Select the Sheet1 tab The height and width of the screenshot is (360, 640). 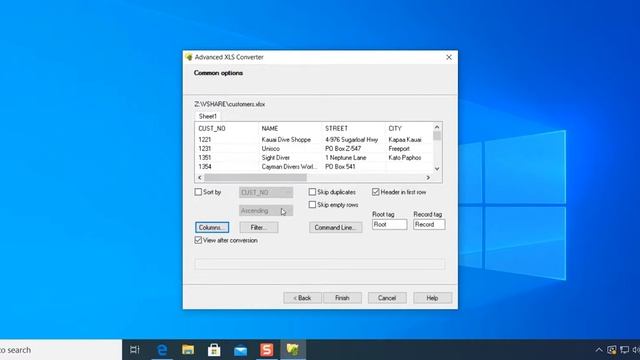207,116
